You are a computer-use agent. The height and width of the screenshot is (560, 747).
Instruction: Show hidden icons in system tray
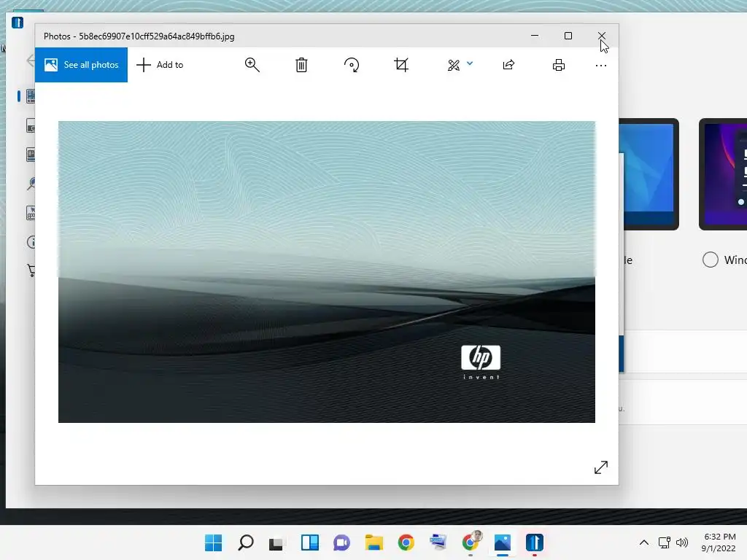644,542
